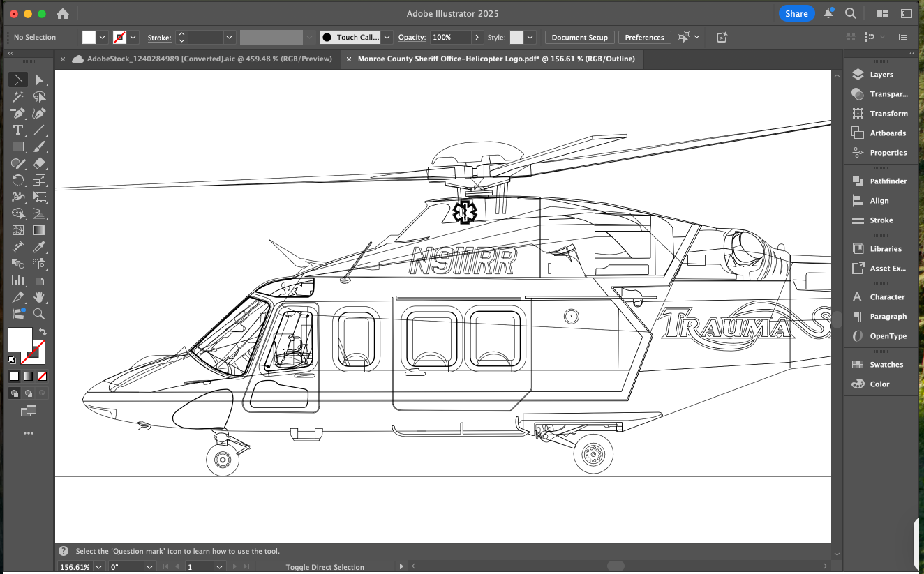Set paint mode to Color

coord(14,377)
